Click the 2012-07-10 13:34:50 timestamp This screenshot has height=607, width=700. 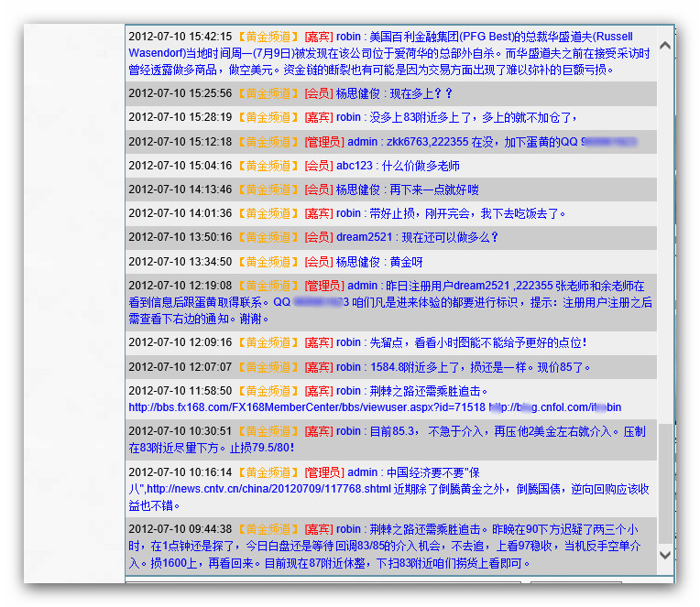[180, 261]
